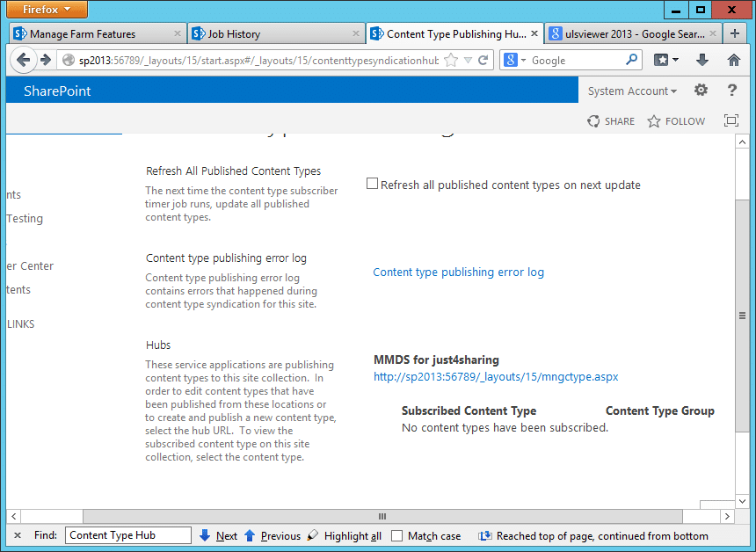Viewport: 756px width, 552px height.
Task: Click the horizontal scrollbar thumb
Action: click(x=382, y=516)
